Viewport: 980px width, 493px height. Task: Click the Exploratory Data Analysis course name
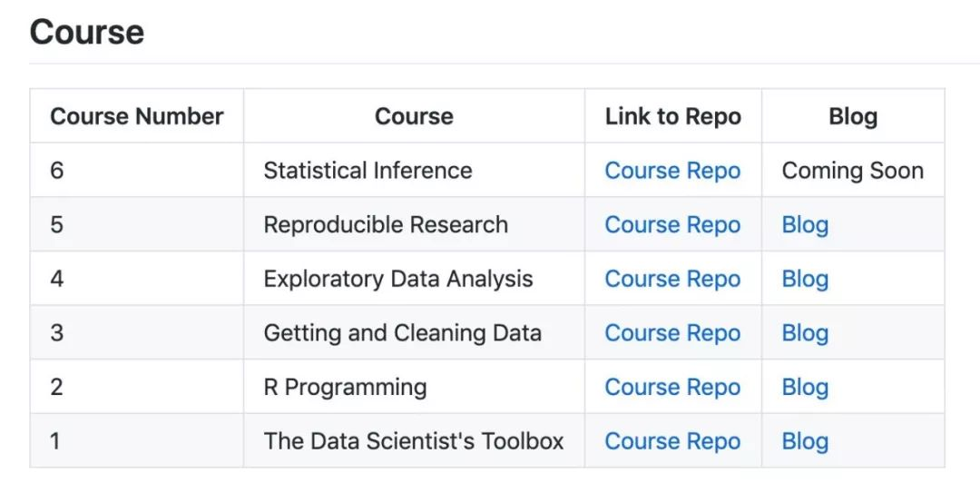click(x=398, y=279)
